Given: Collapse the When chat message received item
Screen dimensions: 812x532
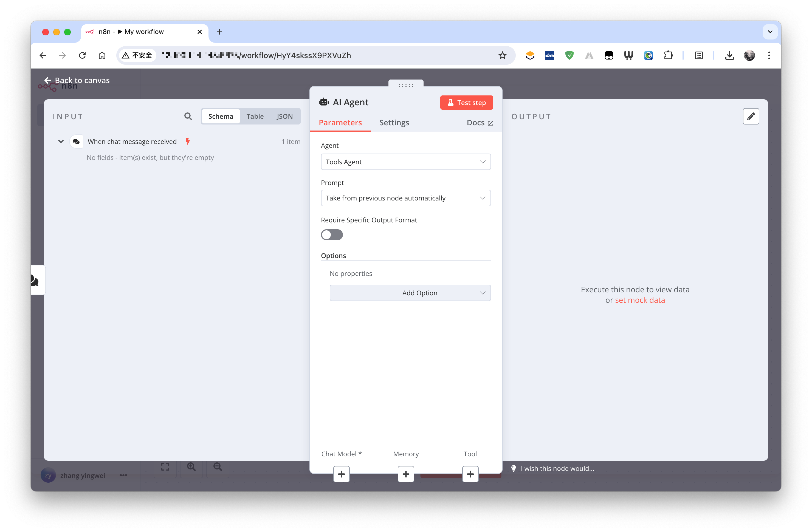Looking at the screenshot, I should tap(61, 142).
